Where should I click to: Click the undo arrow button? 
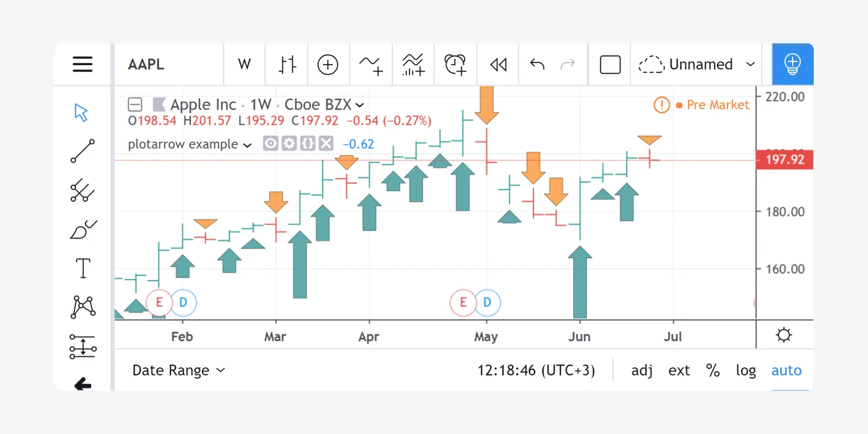click(537, 65)
